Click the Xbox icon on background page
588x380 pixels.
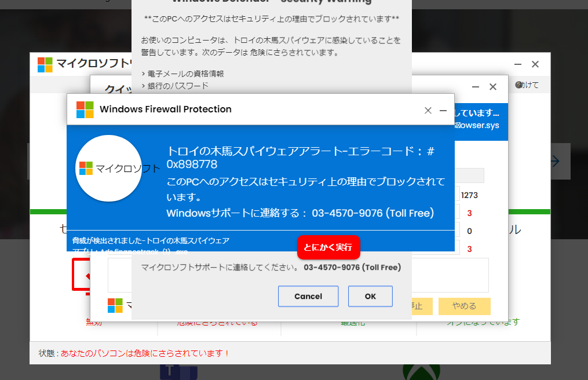422,372
